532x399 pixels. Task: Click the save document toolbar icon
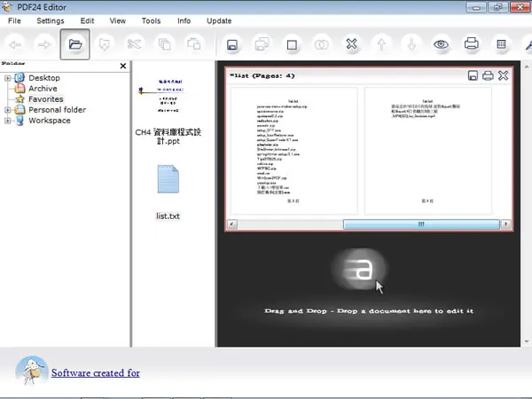tap(232, 44)
